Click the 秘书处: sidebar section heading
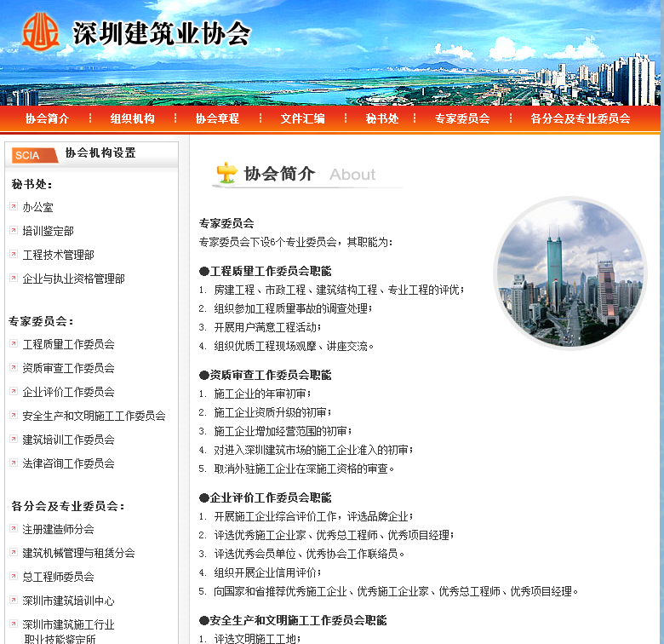Screen dimensions: 664x644 tap(31, 184)
